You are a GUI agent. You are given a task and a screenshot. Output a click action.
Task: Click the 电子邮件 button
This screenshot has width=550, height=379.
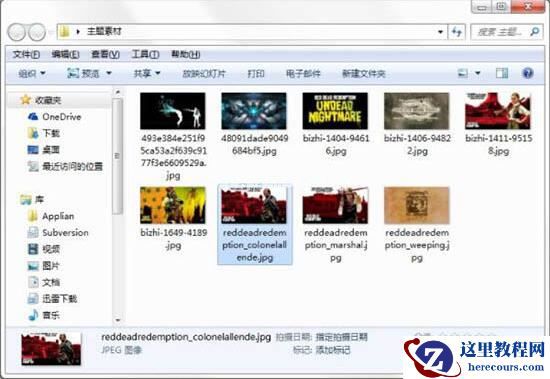coord(303,73)
